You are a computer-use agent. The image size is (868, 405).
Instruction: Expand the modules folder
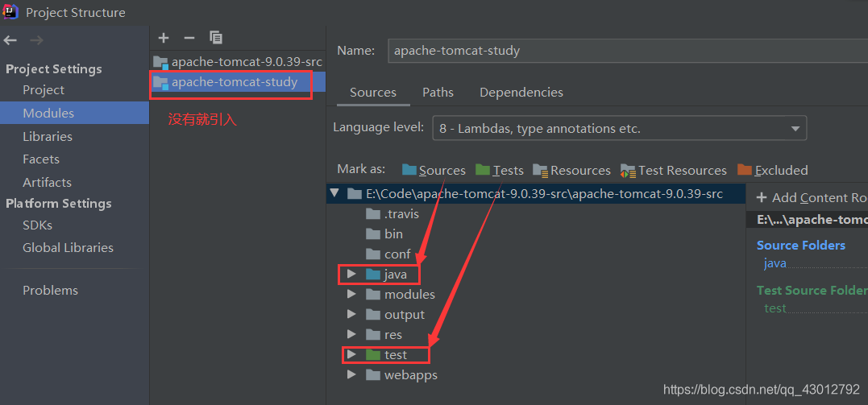tap(351, 295)
